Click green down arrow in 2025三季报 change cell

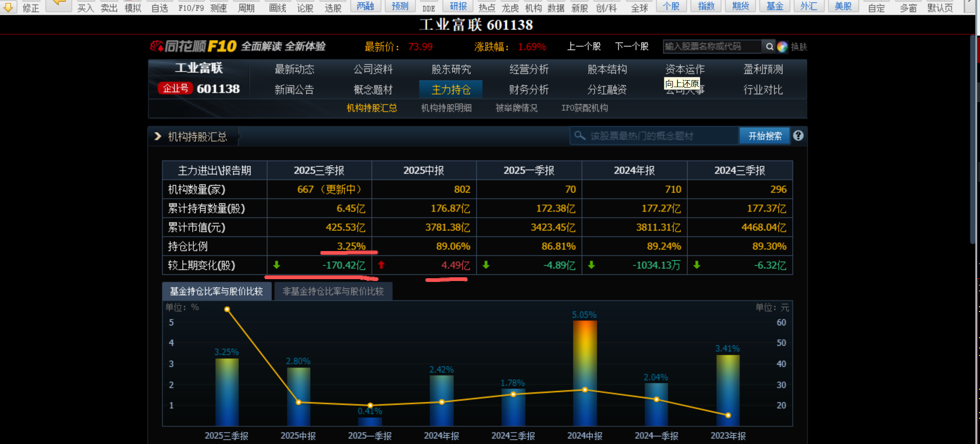276,265
